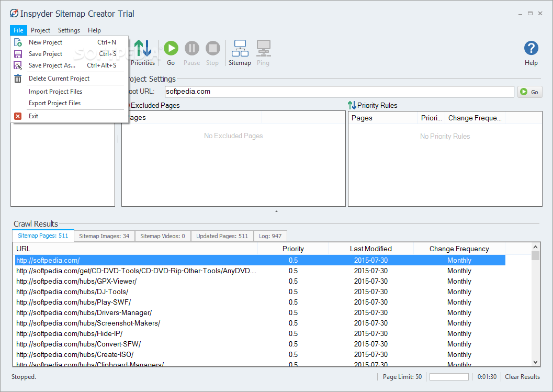Click the red Exit icon
The image size is (553, 392).
click(x=18, y=116)
